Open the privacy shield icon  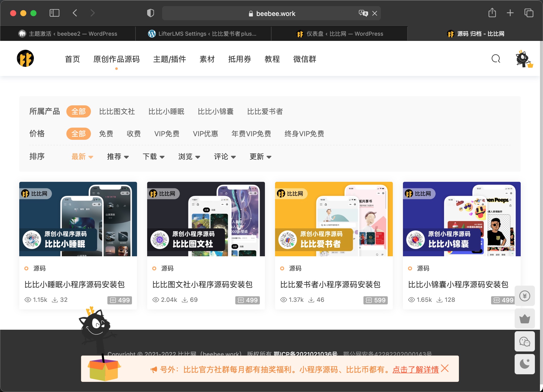150,13
